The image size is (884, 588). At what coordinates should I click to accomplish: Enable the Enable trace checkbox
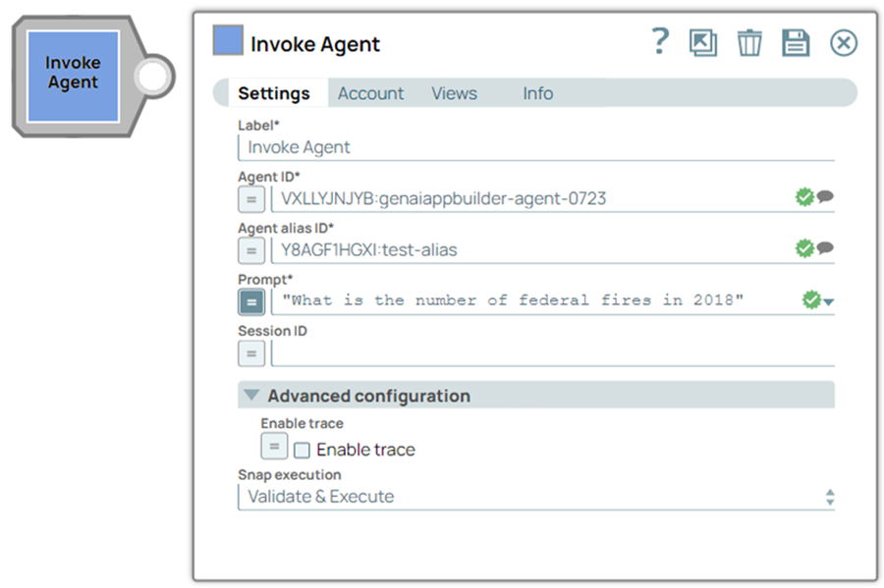tap(304, 450)
